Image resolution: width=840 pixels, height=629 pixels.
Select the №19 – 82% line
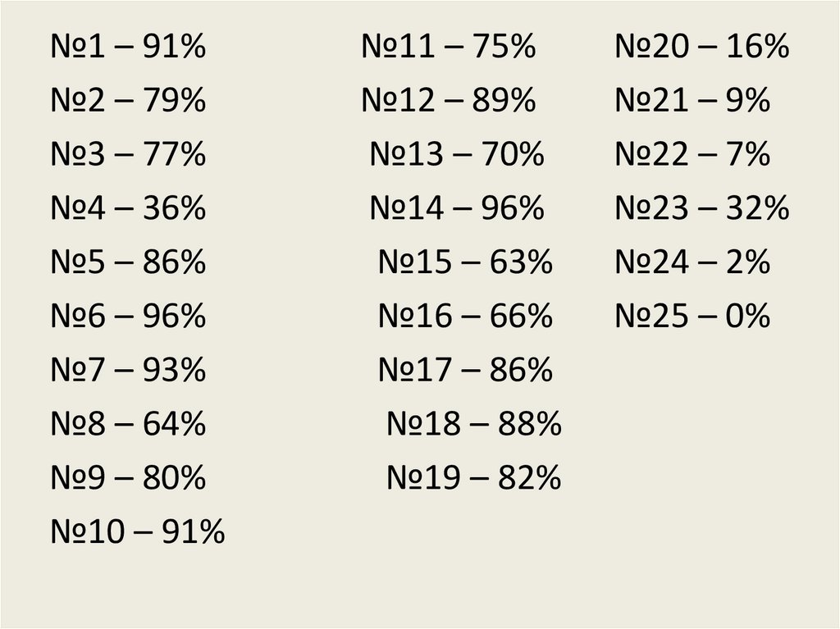click(x=474, y=478)
